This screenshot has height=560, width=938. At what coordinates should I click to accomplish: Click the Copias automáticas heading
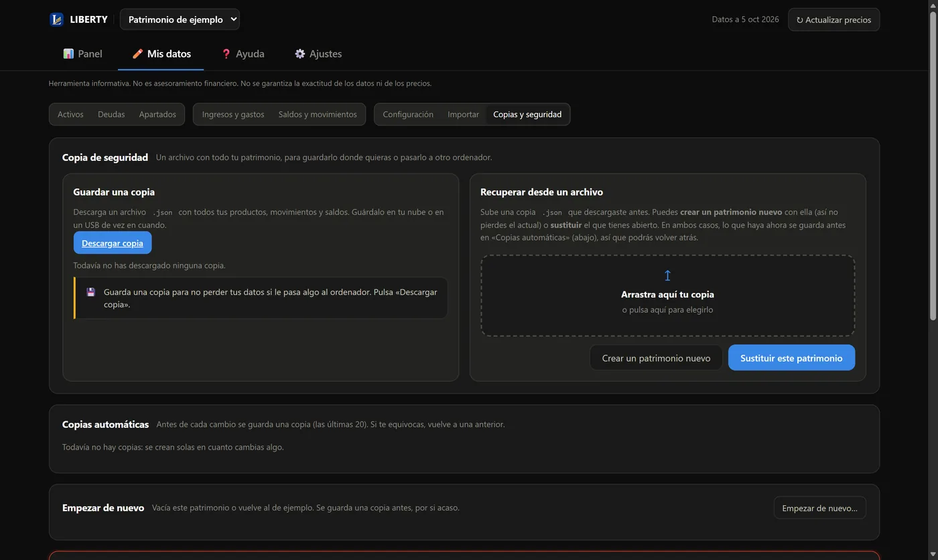(105, 424)
